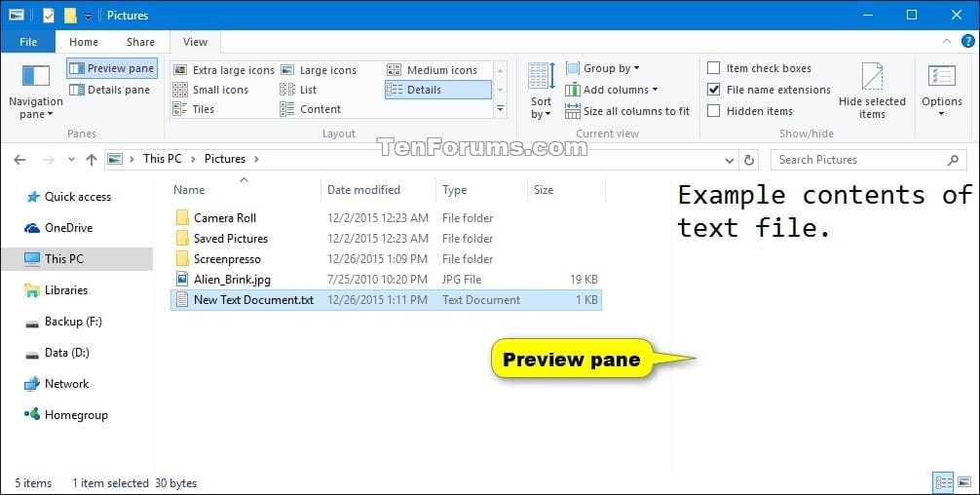Expand the layout gallery more arrow
This screenshot has width=980, height=495.
pyautogui.click(x=500, y=109)
